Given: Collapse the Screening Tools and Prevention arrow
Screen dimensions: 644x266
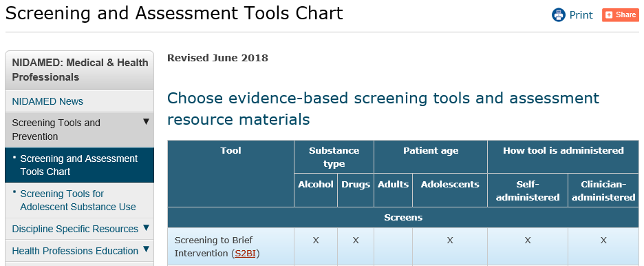Looking at the screenshot, I should [x=146, y=122].
